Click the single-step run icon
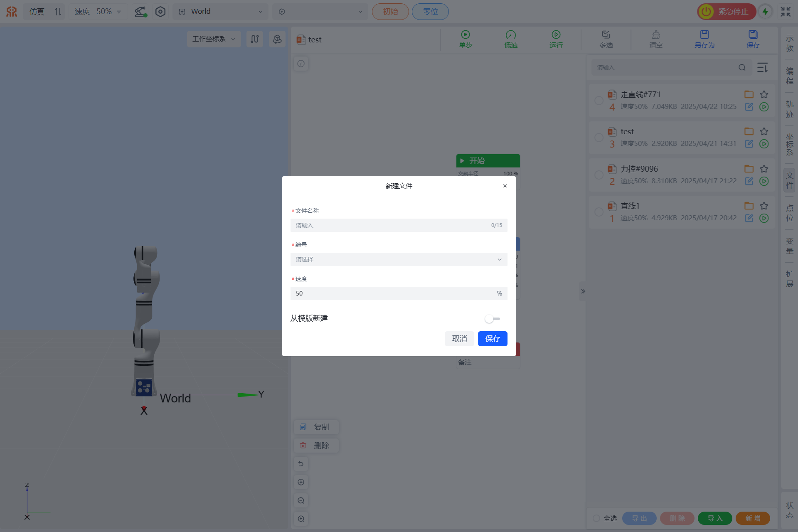 pos(465,35)
